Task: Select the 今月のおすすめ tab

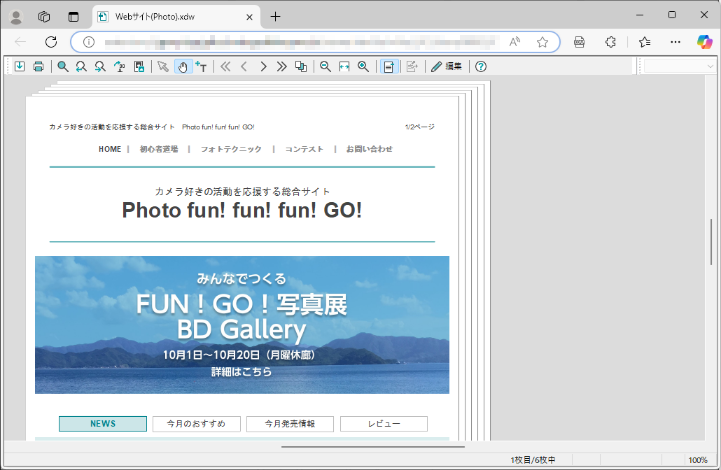Action: coord(196,424)
